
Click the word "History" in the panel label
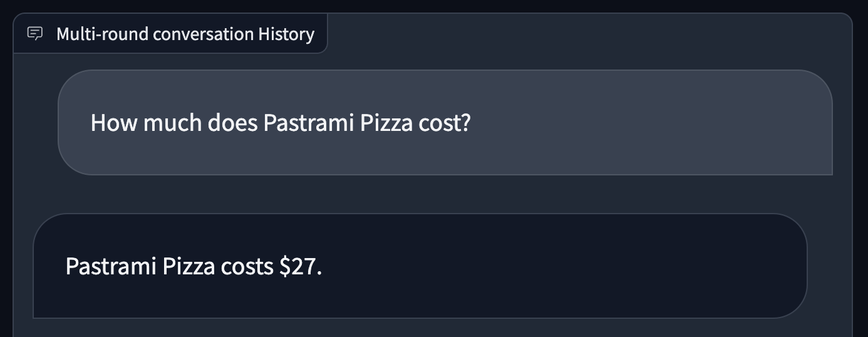click(286, 34)
